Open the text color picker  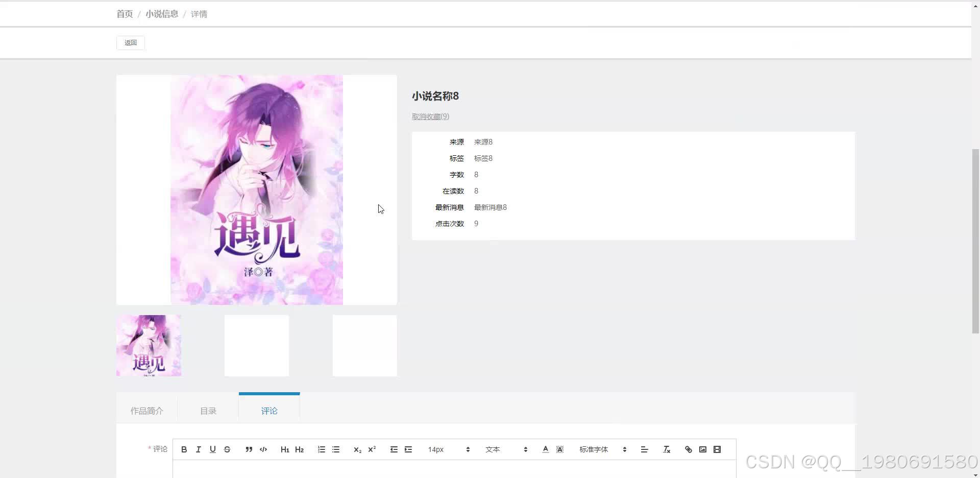pyautogui.click(x=545, y=449)
